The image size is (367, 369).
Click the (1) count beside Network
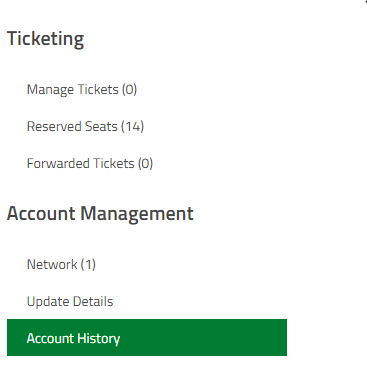[x=88, y=265]
